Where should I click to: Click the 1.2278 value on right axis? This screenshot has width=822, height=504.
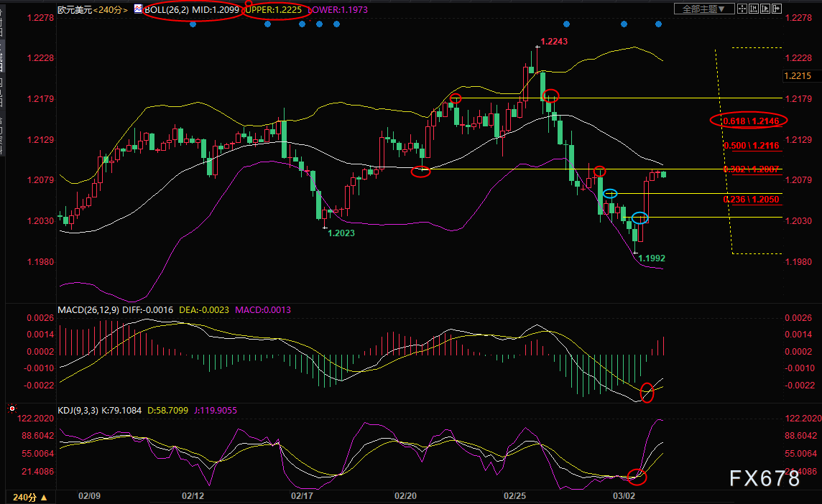[x=798, y=18]
